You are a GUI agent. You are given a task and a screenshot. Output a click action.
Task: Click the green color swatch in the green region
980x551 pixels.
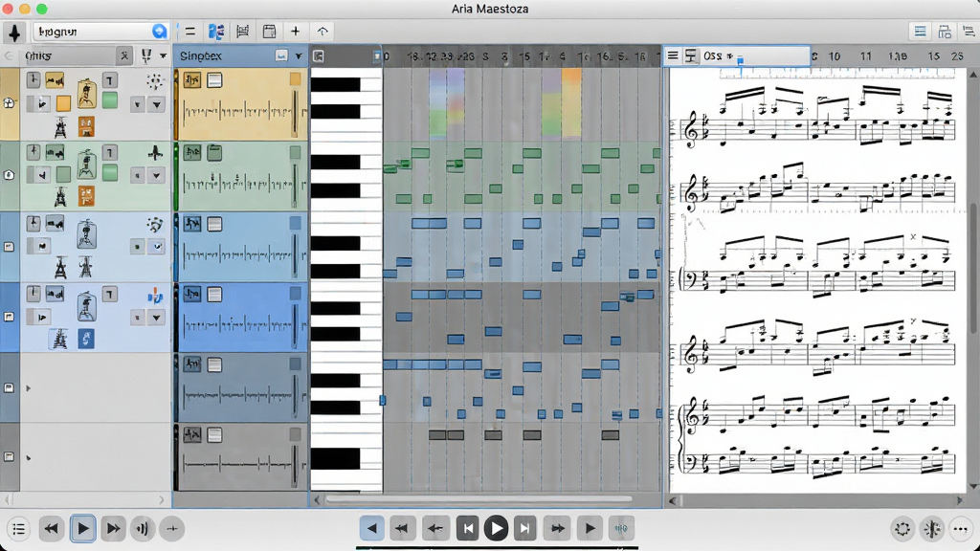[x=295, y=152]
